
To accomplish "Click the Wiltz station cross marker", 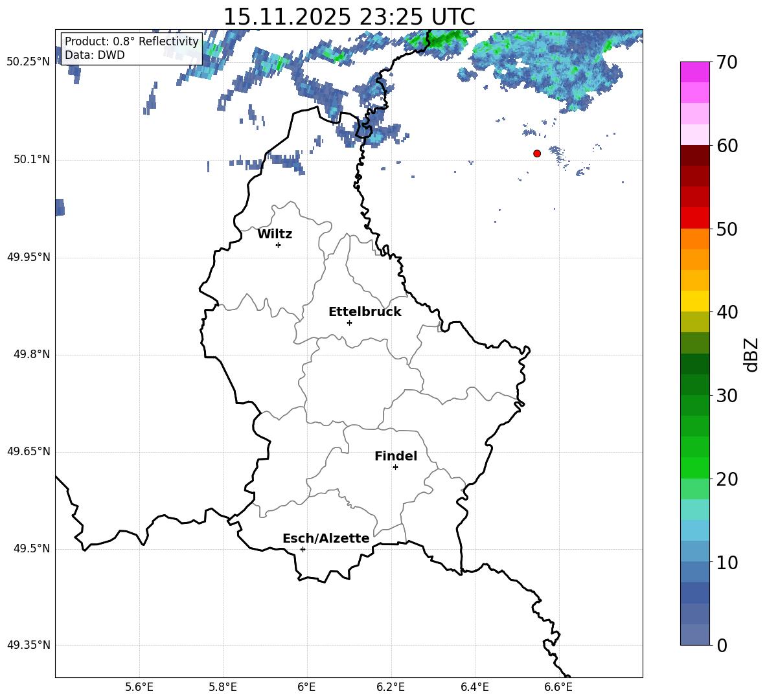I will pyautogui.click(x=278, y=245).
